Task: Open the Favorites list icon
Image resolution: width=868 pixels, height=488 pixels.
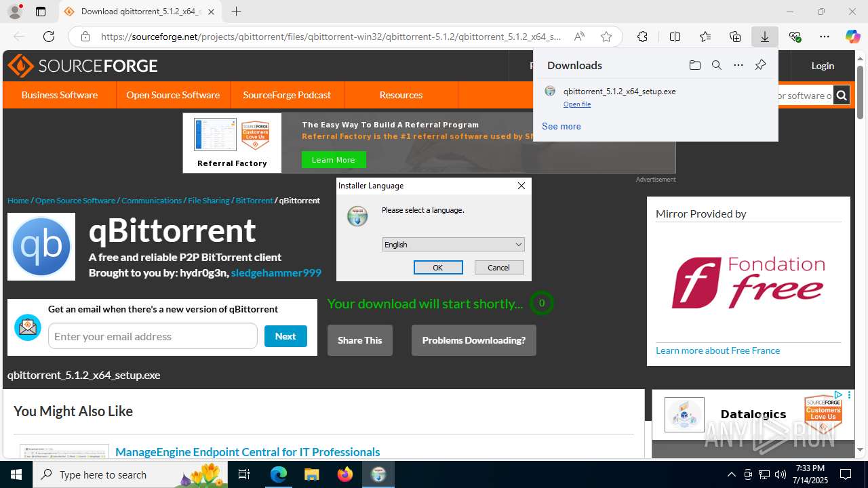Action: pos(705,37)
